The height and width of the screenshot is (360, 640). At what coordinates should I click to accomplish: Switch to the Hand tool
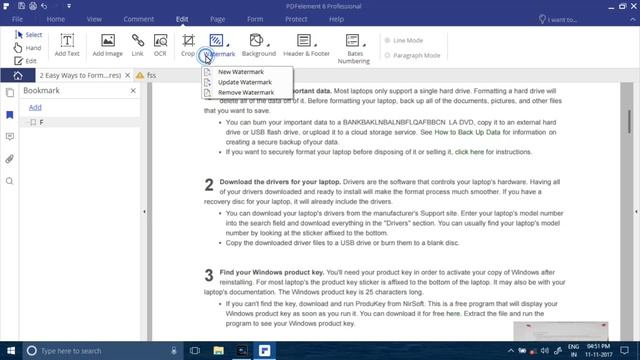point(27,48)
